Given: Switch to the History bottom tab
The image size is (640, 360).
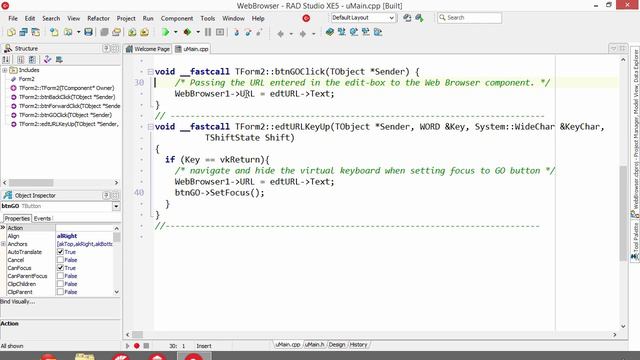Looking at the screenshot, I should point(358,344).
